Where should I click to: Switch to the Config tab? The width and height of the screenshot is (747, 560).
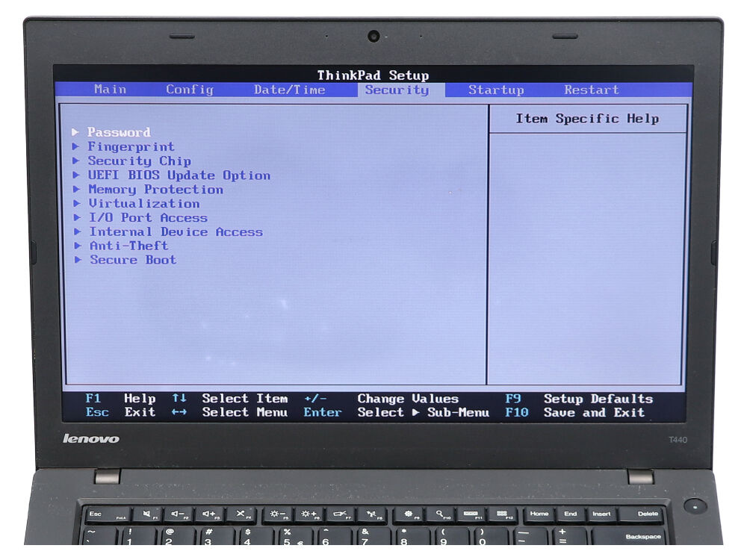[x=190, y=90]
